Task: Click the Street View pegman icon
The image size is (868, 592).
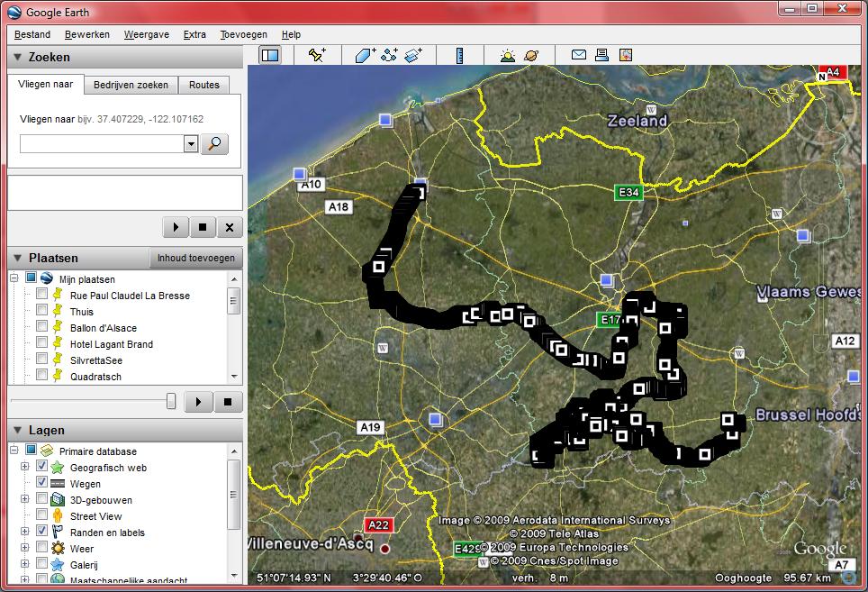Action: click(x=58, y=515)
